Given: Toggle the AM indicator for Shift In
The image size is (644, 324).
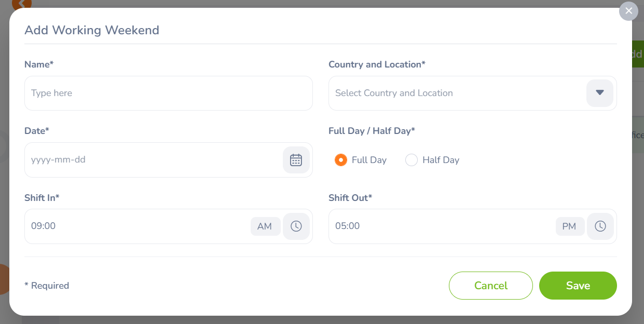Looking at the screenshot, I should coord(265,226).
